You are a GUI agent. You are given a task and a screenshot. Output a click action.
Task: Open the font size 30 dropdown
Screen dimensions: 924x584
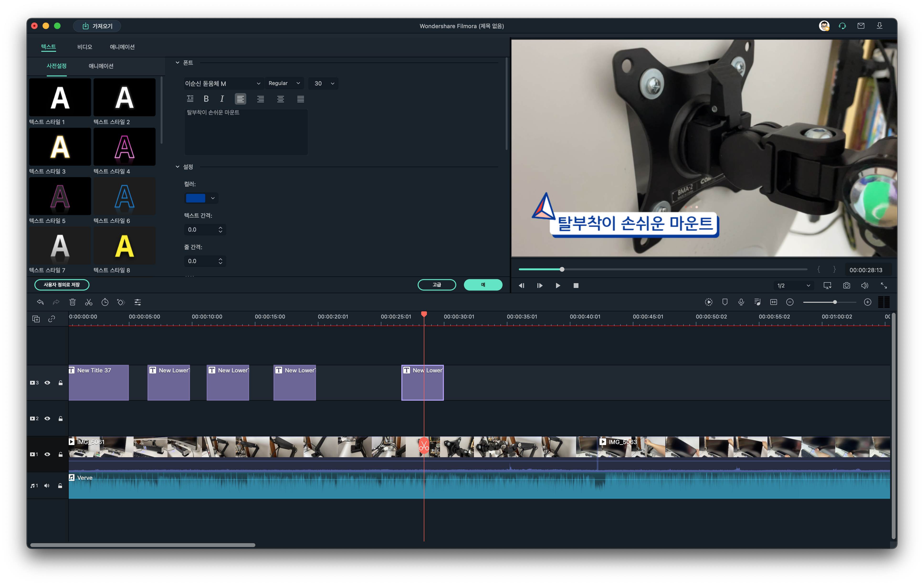[324, 83]
